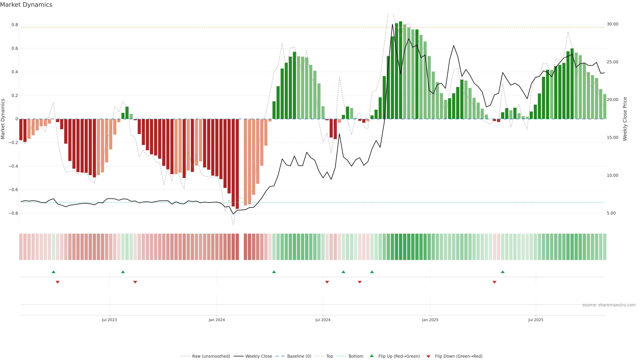Click the Flip Down legend triangle icon
The image size is (644, 362).
(x=428, y=356)
